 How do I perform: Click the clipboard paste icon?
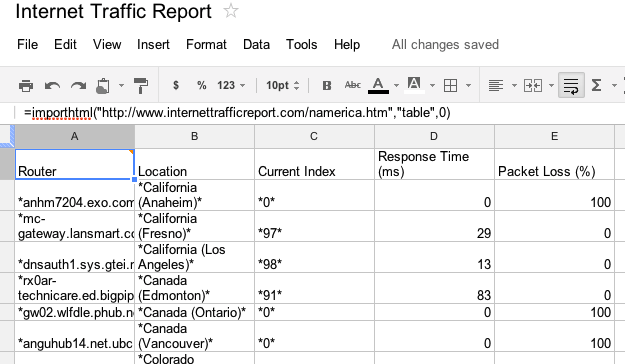[x=103, y=85]
